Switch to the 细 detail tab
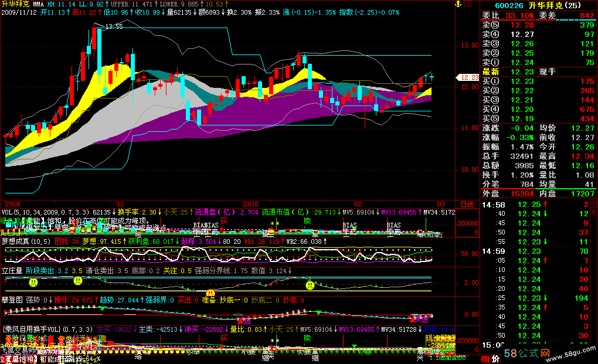Image resolution: width=598 pixels, height=364 pixels. click(x=485, y=359)
